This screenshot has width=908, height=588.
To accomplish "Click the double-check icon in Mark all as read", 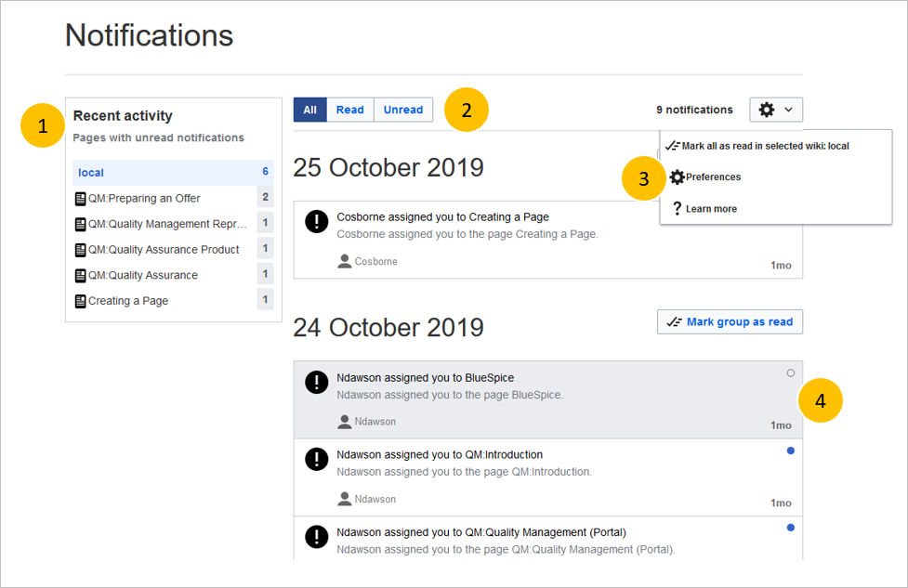I will 672,146.
